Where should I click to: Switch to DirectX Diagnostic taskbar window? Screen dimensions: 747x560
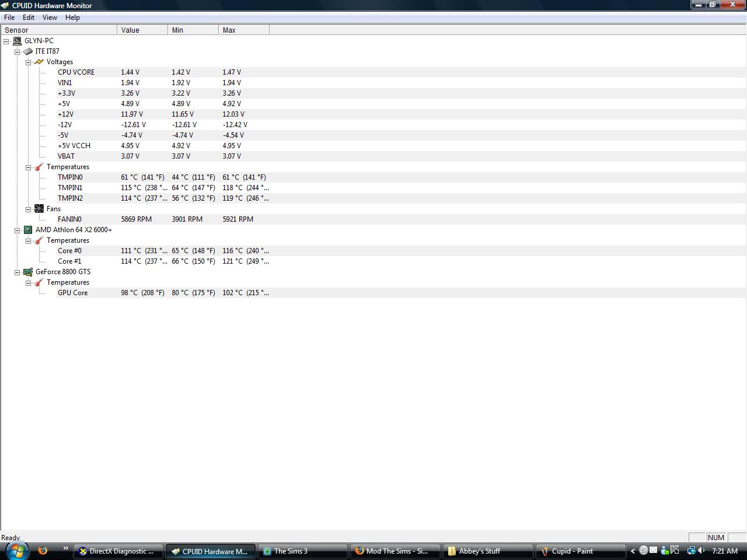click(118, 551)
